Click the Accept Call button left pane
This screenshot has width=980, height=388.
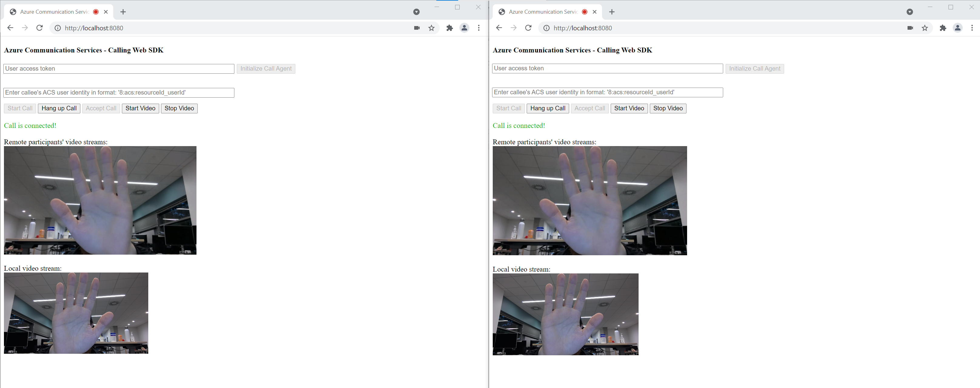(101, 108)
